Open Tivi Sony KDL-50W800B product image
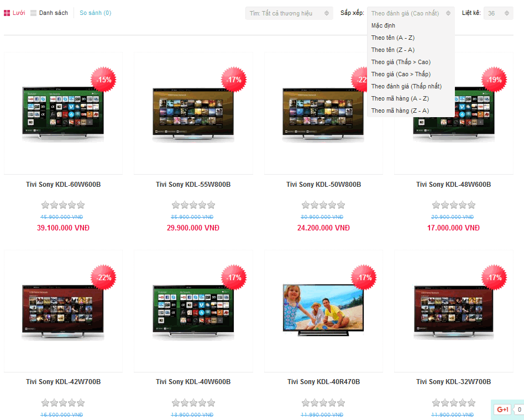The image size is (524, 420). tap(323, 114)
